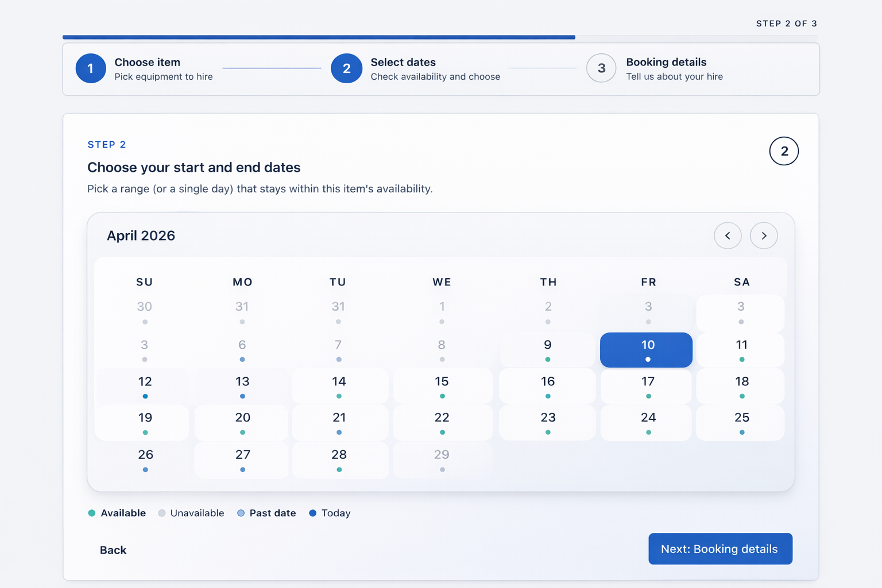Select April 28 on the calendar grid

(x=340, y=459)
